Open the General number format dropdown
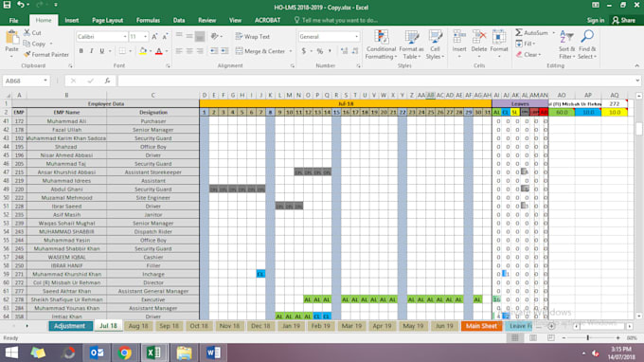This screenshot has width=644, height=362. (356, 37)
